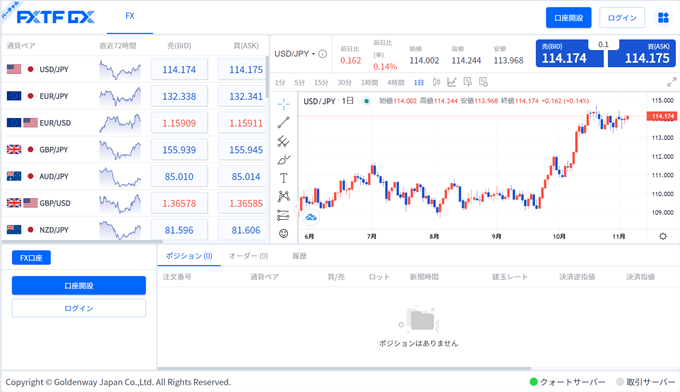
Task: Click the 取引サーバー status indicator
Action: [x=646, y=382]
